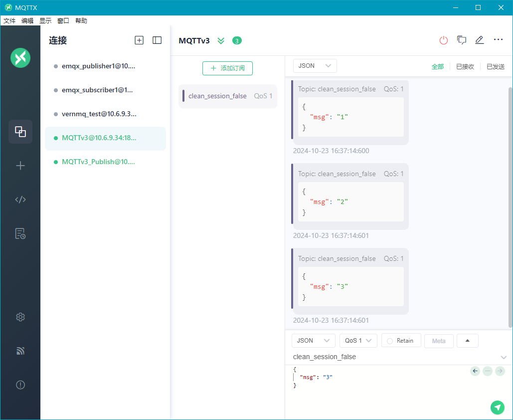This screenshot has width=513, height=420.
Task: Edit the MQTTv3 connection with the pencil icon
Action: [479, 40]
